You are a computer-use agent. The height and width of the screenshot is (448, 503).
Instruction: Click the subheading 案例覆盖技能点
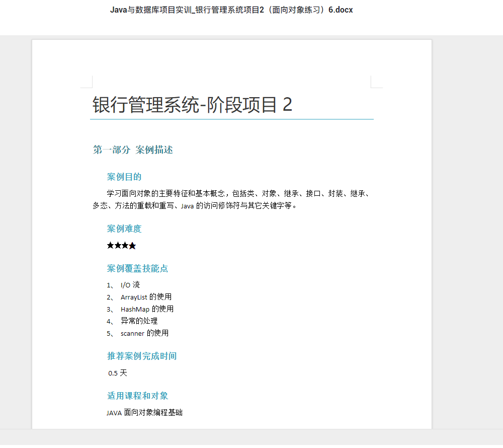point(137,269)
